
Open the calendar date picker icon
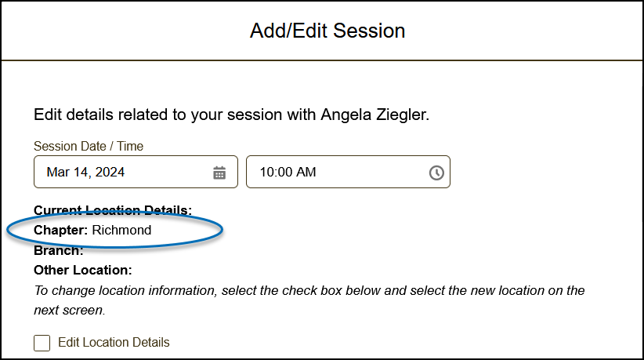(219, 173)
